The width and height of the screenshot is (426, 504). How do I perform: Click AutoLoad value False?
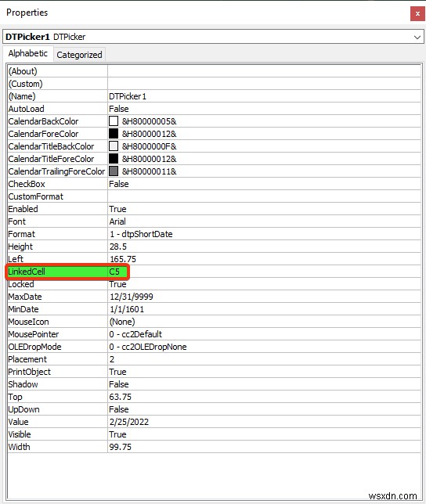(x=118, y=109)
